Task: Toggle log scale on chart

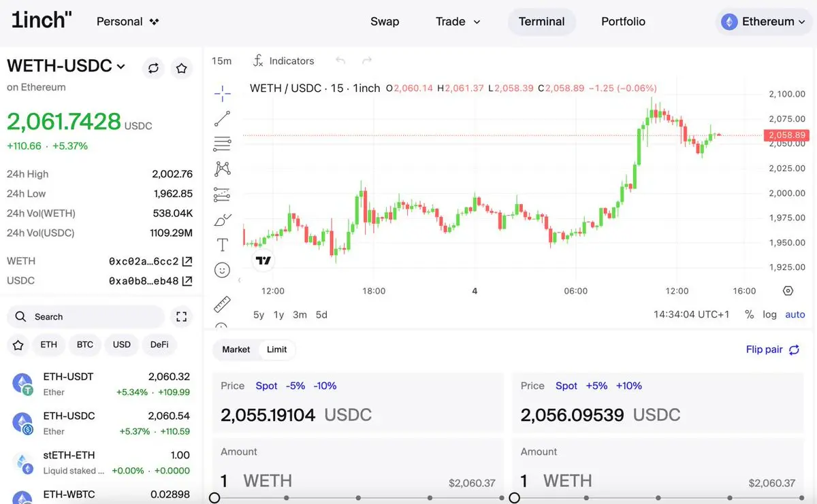Action: pyautogui.click(x=769, y=315)
